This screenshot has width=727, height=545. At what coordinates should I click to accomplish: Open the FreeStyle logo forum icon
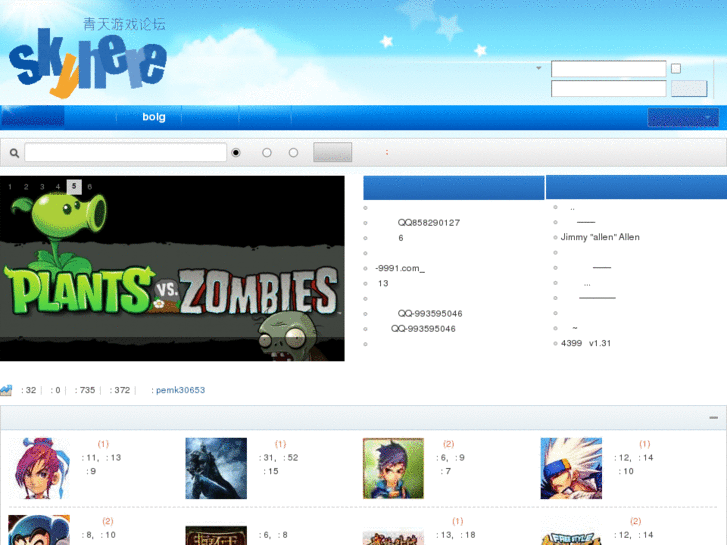[x=571, y=537]
